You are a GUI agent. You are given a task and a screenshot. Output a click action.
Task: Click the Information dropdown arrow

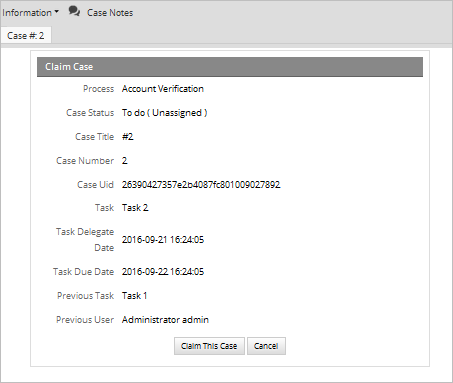pos(56,12)
